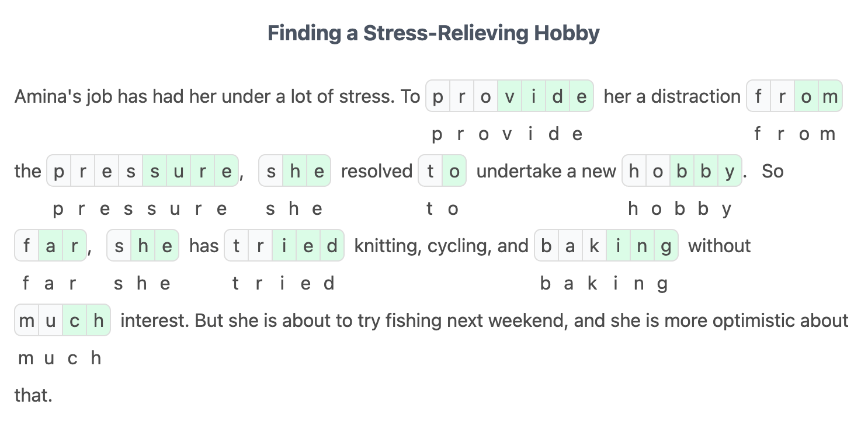Click the 'm' box in "much"
The width and height of the screenshot is (868, 425).
point(27,321)
